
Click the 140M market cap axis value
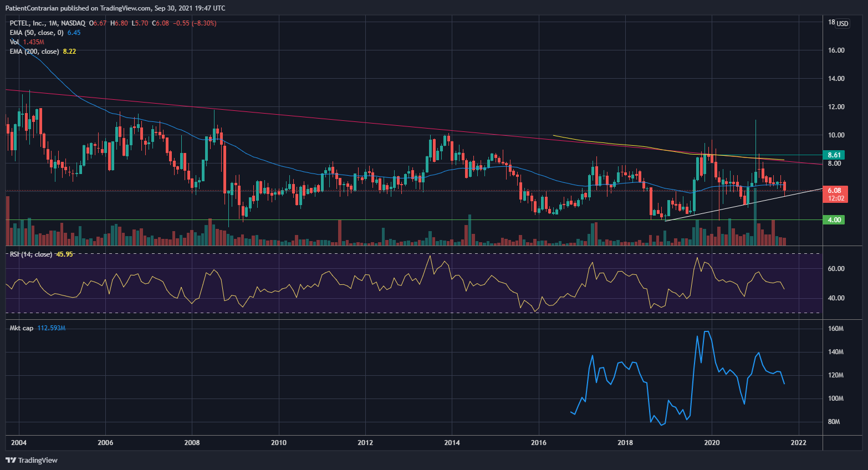pos(835,352)
